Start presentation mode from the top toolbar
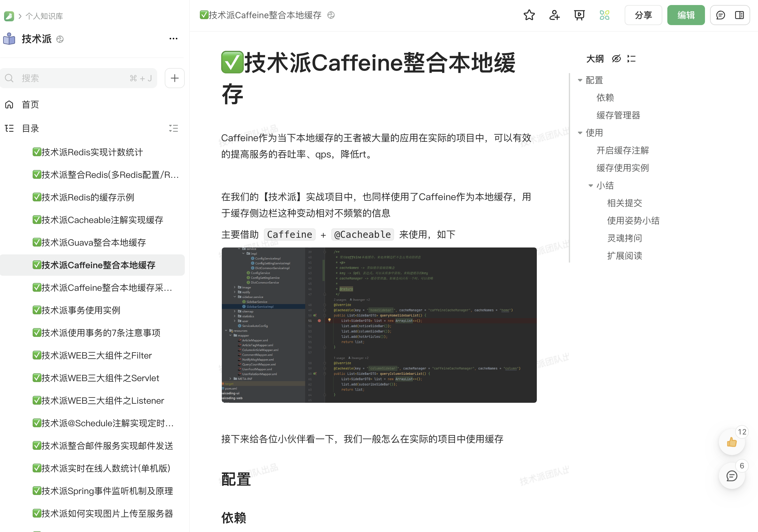Viewport: 758px width, 532px height. pyautogui.click(x=579, y=15)
